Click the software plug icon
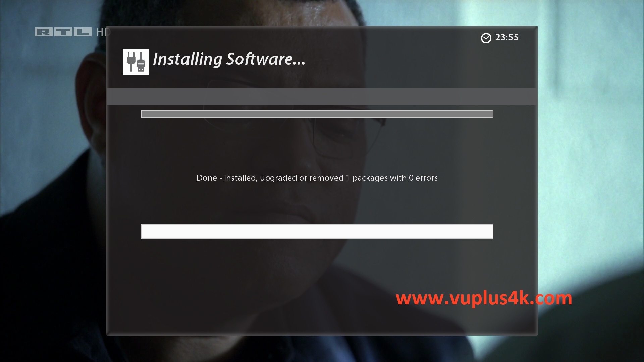644x362 pixels. click(136, 62)
